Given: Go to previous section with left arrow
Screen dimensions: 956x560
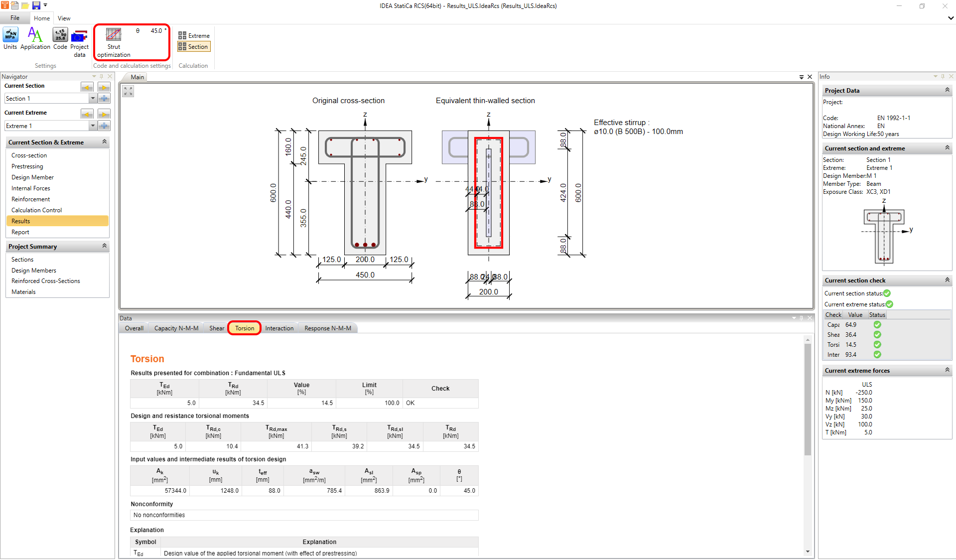Looking at the screenshot, I should point(87,88).
